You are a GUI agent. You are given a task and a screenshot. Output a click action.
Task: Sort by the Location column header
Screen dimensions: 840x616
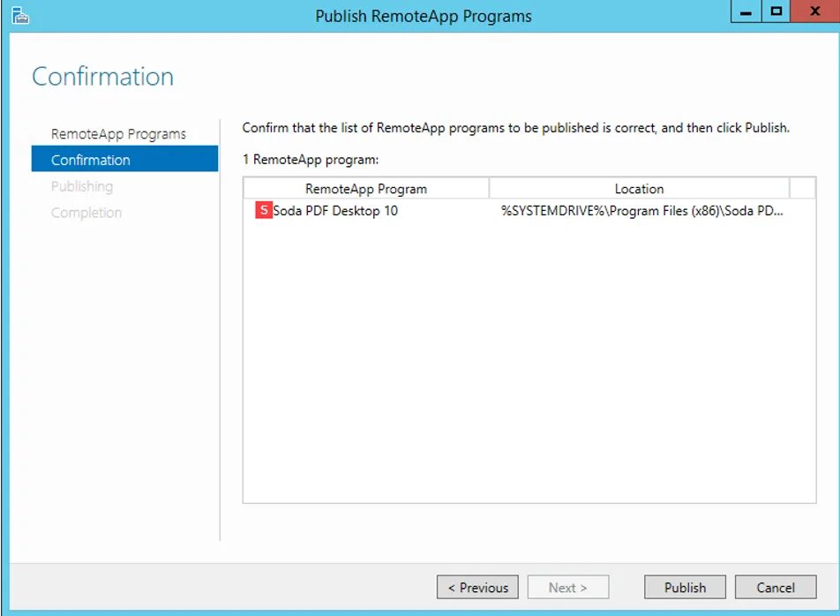pyautogui.click(x=639, y=188)
